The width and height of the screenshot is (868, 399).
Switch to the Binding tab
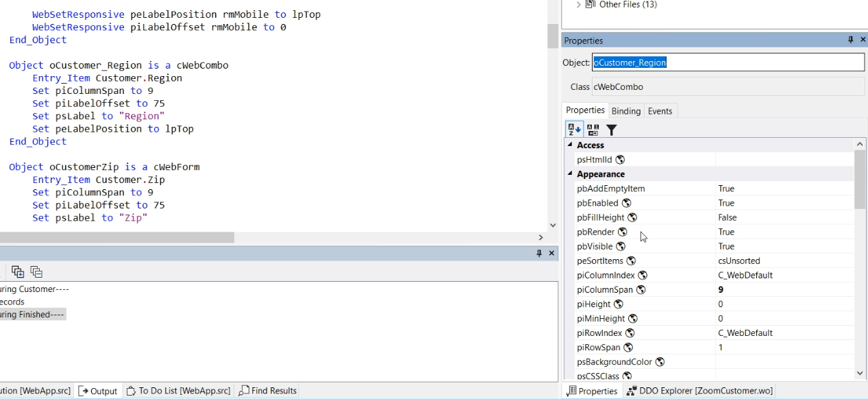(x=625, y=111)
